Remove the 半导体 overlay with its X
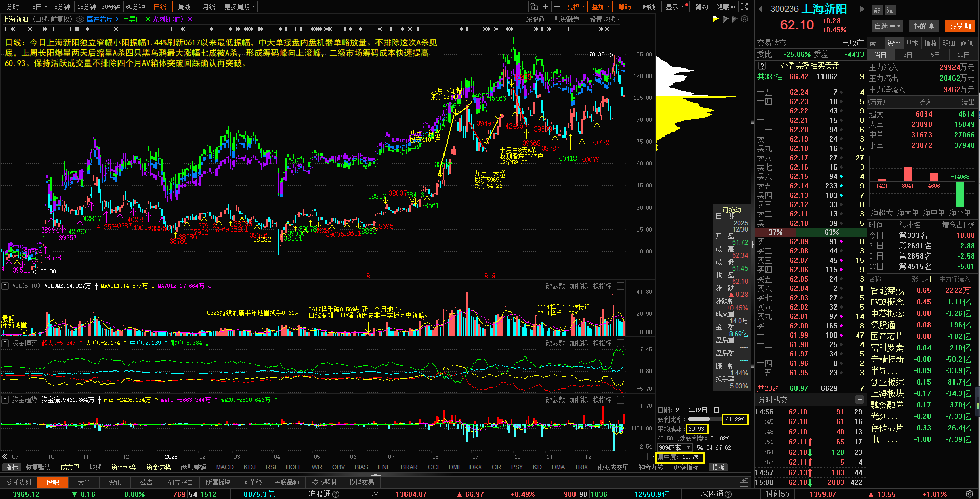 tap(148, 19)
